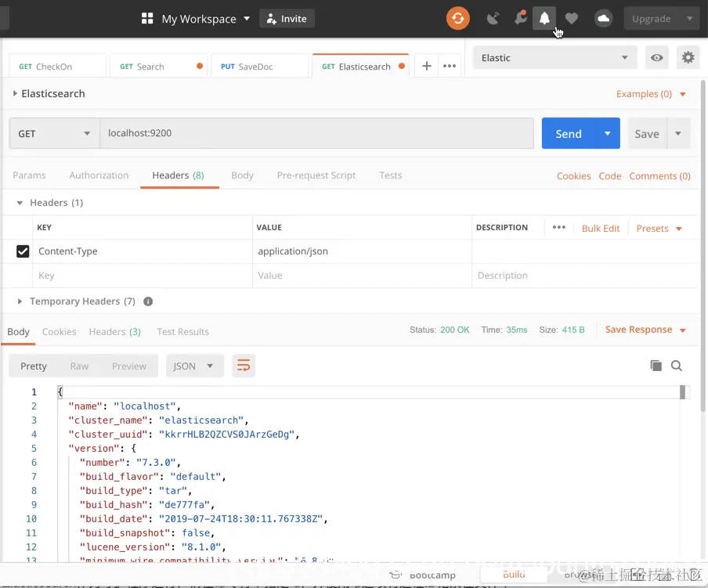Screen dimensions: 708x588
Task: Click the empty Description header field
Action: tap(585, 276)
